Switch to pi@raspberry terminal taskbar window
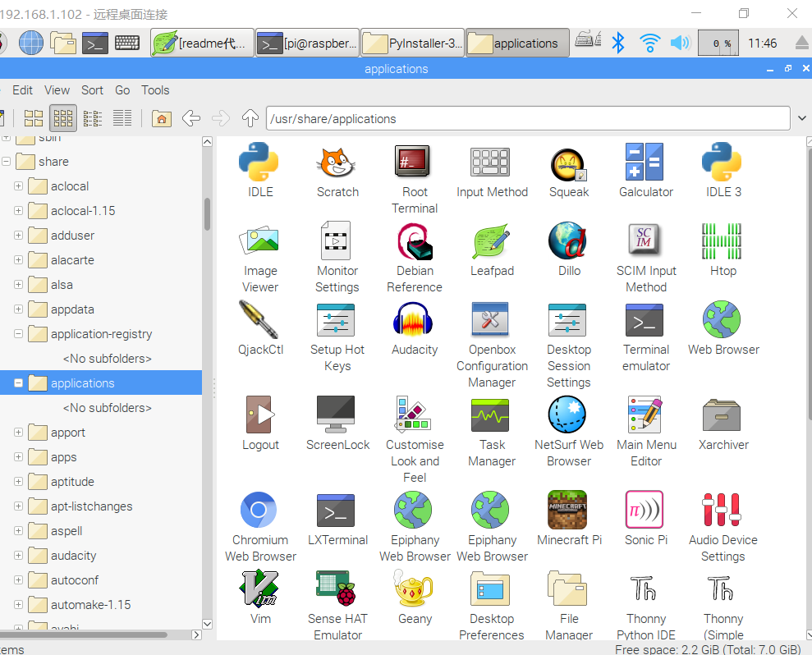 click(307, 43)
